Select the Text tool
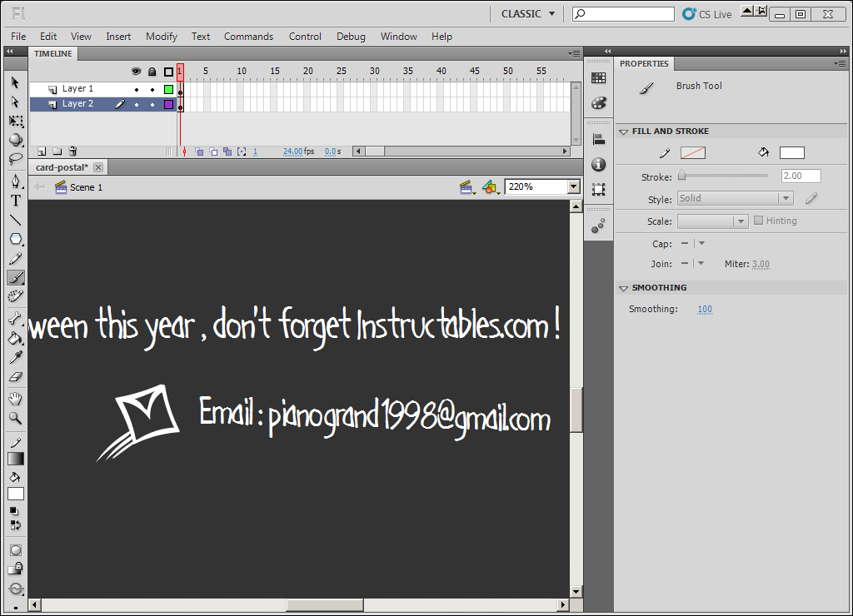 (x=16, y=201)
